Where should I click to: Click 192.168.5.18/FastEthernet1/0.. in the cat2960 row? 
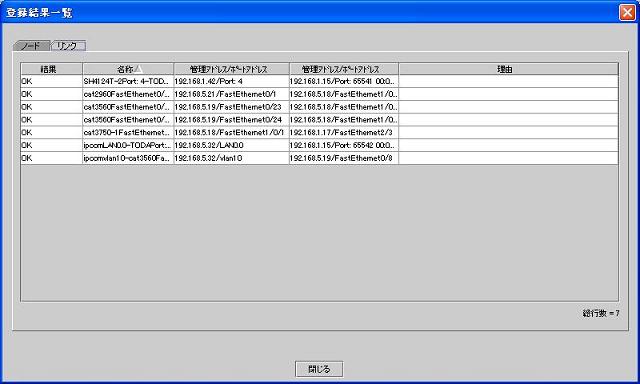tap(344, 94)
